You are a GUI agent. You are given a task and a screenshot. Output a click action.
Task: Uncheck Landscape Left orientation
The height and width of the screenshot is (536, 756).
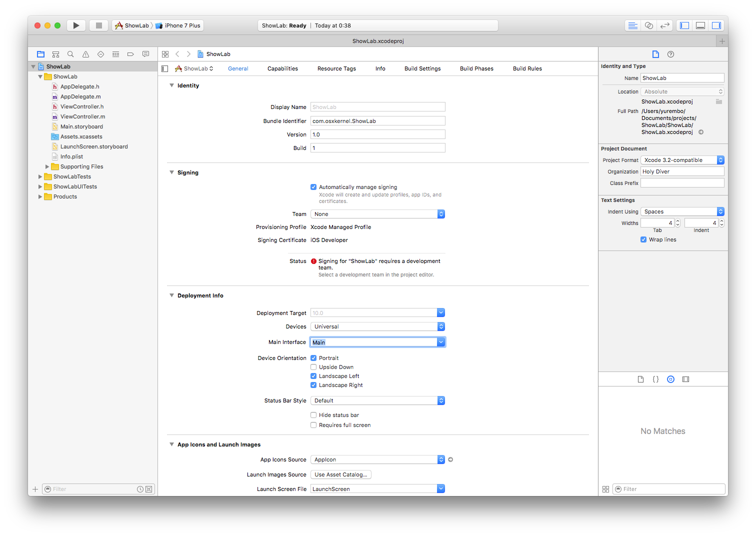(x=313, y=376)
